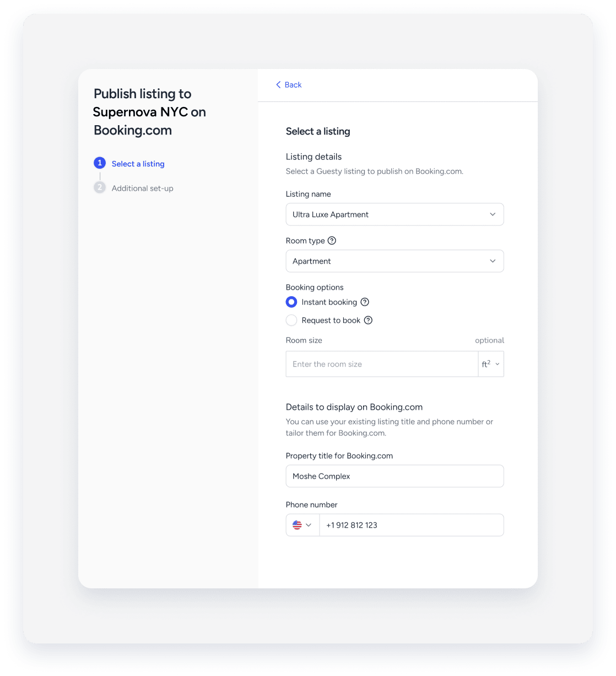
Task: Edit Property title field Moshe Complex
Action: [x=395, y=476]
